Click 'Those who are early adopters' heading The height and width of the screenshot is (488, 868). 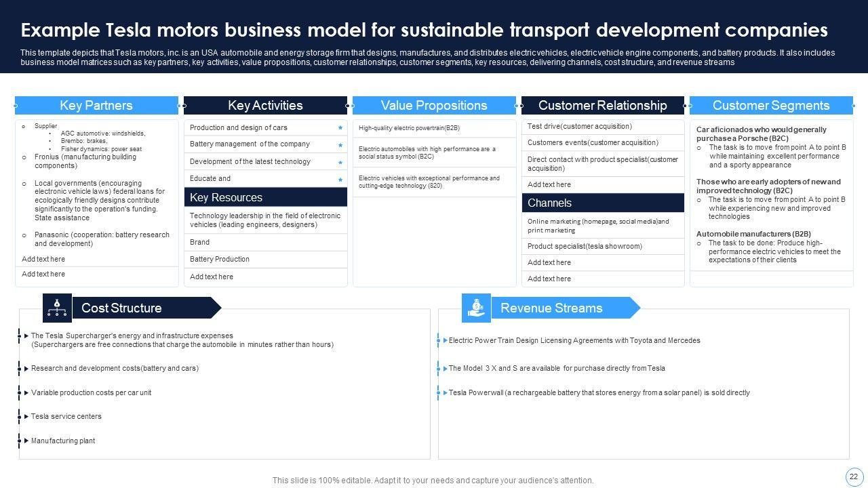pyautogui.click(x=768, y=186)
